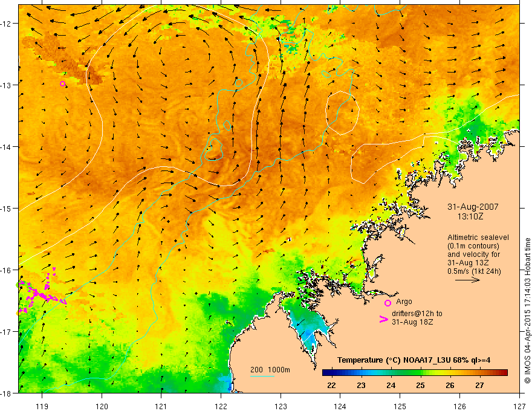Screen dimensions: 532x411
Task: Click the '-13' latitude axis label
Action: [6, 85]
